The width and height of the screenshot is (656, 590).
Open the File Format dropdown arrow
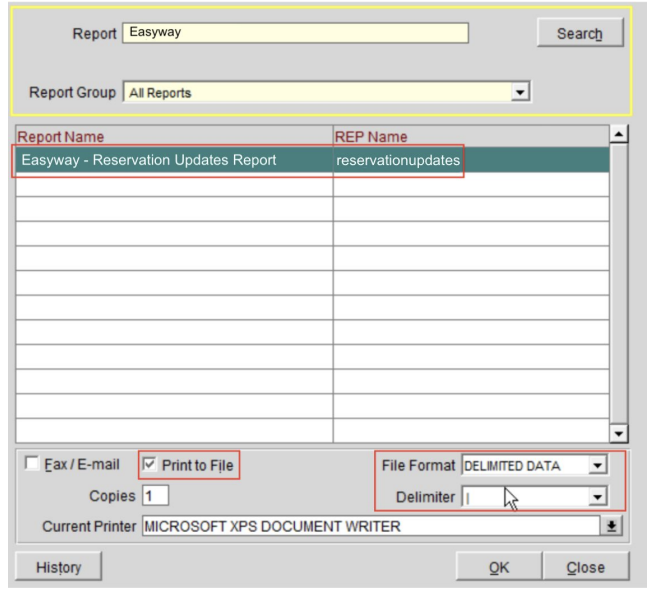(x=597, y=465)
